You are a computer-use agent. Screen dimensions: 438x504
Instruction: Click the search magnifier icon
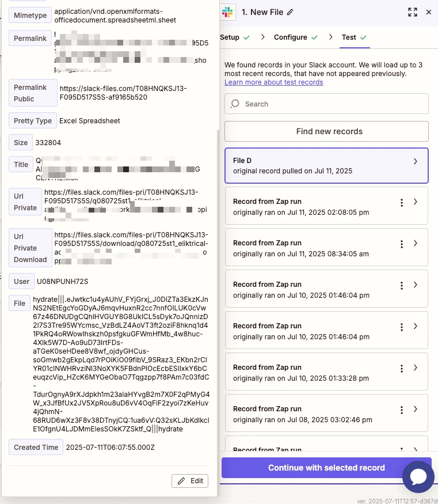[x=235, y=104]
